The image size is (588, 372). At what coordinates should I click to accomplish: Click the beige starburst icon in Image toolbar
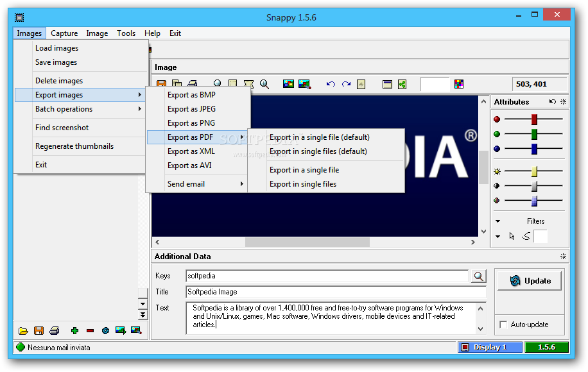tap(361, 84)
